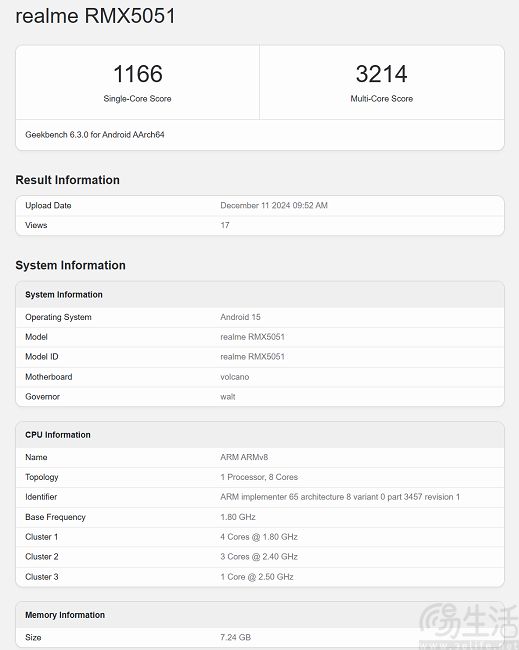Click the large System Information section heading

point(70,265)
